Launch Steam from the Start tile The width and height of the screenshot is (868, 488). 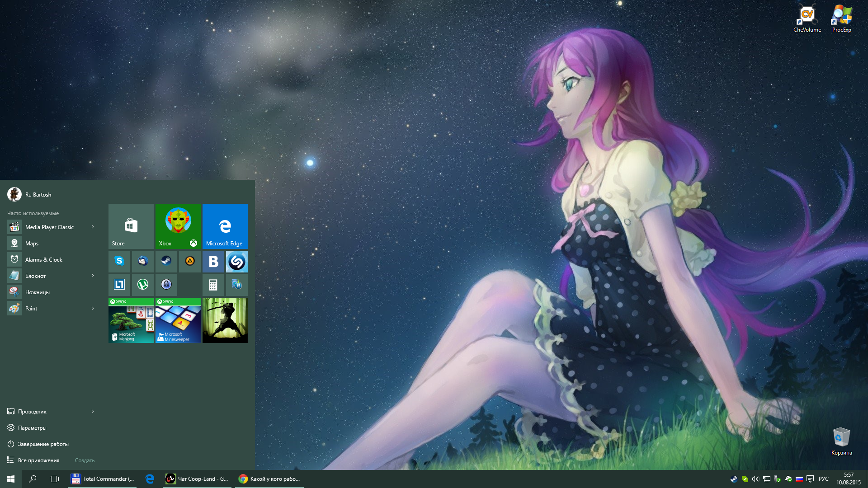coord(166,261)
